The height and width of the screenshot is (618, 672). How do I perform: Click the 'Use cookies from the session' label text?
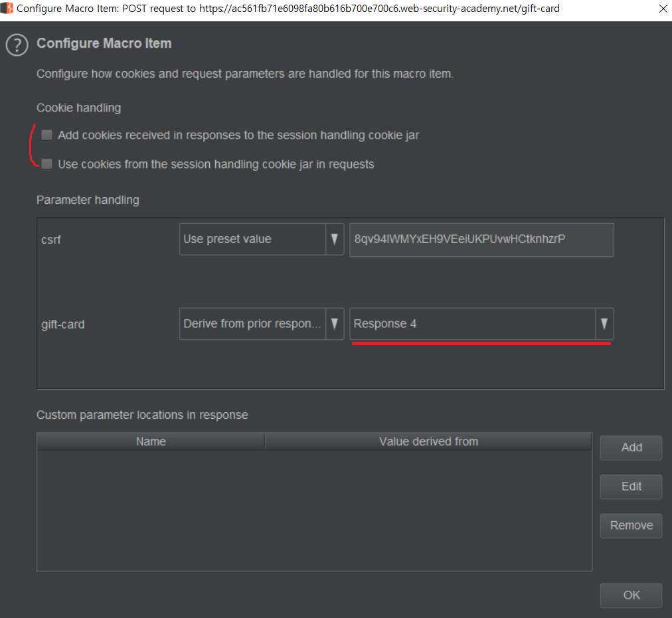(x=216, y=164)
